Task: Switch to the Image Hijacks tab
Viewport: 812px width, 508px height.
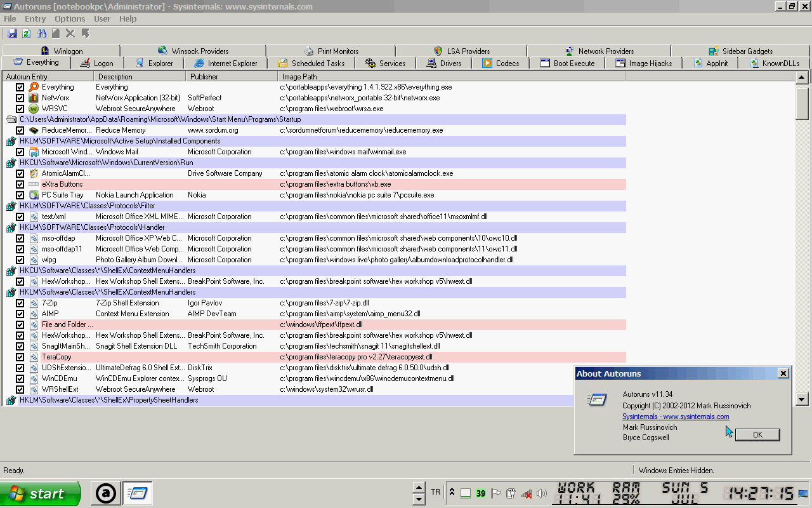Action: click(643, 63)
